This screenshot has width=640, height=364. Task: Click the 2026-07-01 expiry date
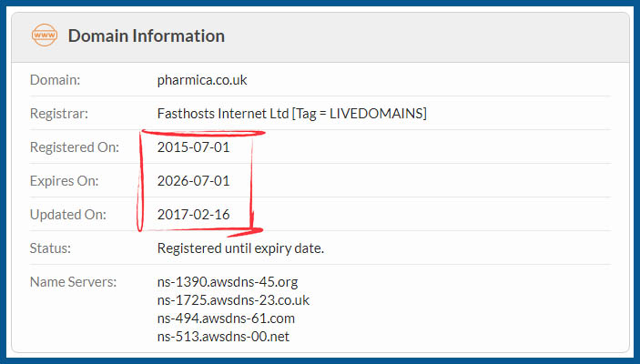tap(194, 181)
